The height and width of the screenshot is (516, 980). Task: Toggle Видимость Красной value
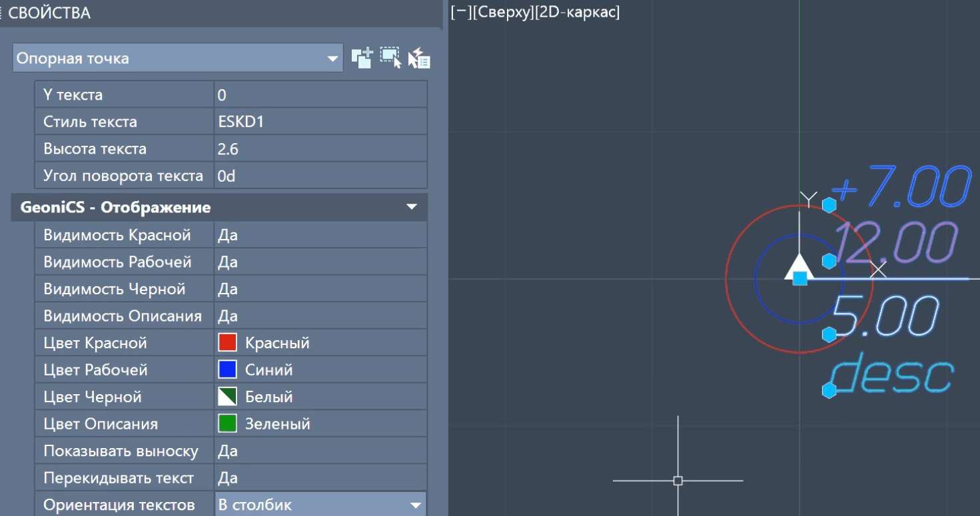pos(320,235)
